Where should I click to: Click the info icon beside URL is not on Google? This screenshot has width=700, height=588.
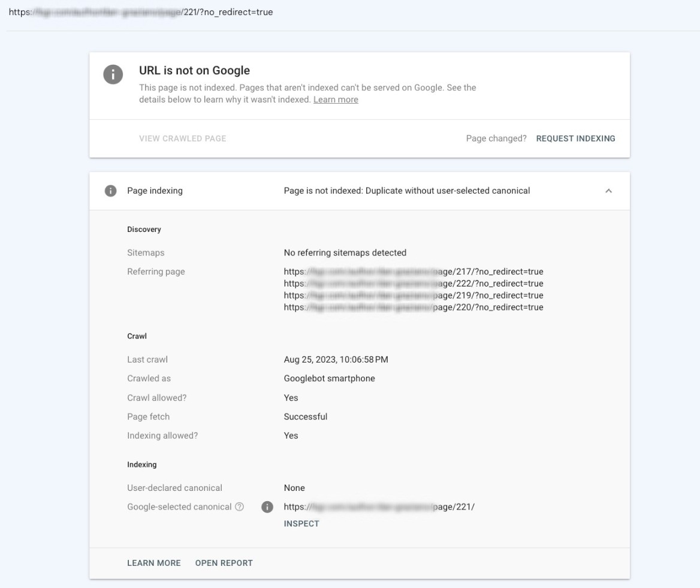[x=113, y=75]
